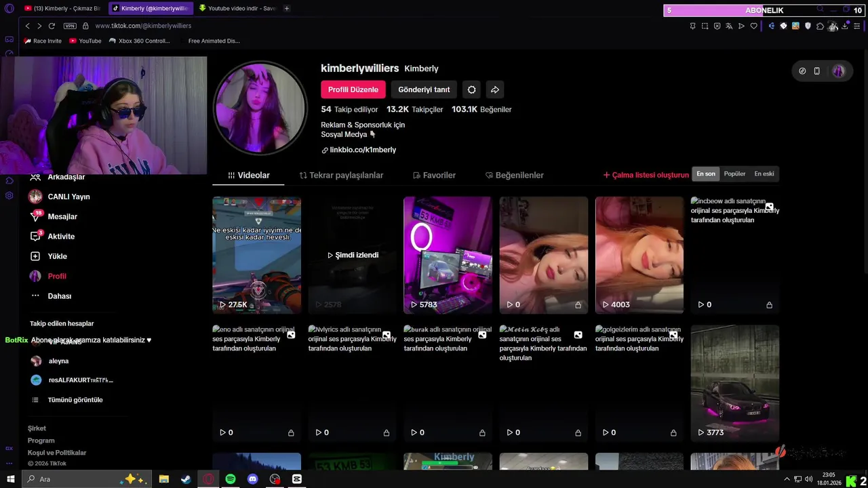The height and width of the screenshot is (488, 868).
Task: Expand Tümünü görüntüle list
Action: 68,400
